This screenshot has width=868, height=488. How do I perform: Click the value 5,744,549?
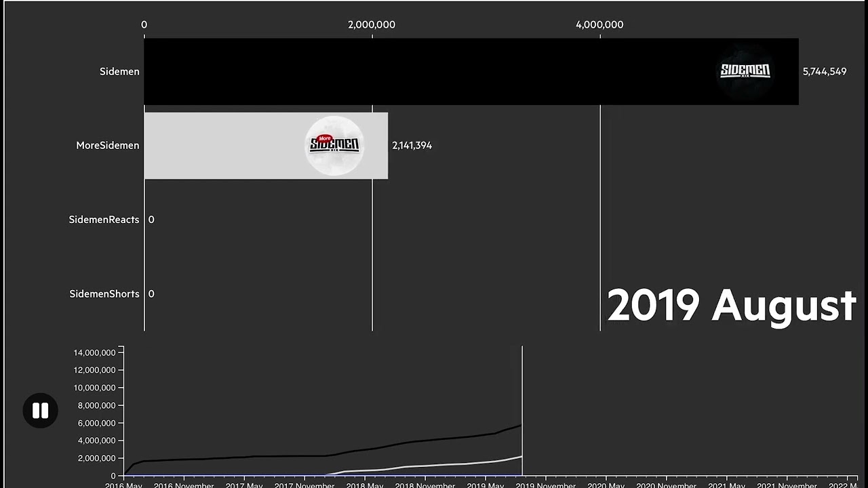click(x=825, y=71)
